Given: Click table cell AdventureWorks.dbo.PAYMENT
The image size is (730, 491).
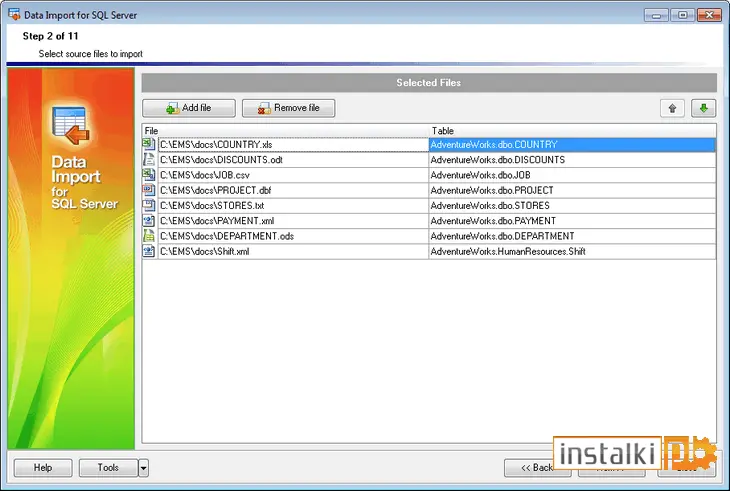Looking at the screenshot, I should click(x=572, y=221).
